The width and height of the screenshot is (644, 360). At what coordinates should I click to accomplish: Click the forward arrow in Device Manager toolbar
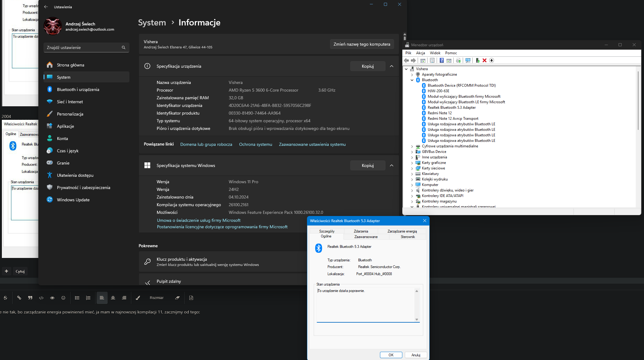pos(413,60)
